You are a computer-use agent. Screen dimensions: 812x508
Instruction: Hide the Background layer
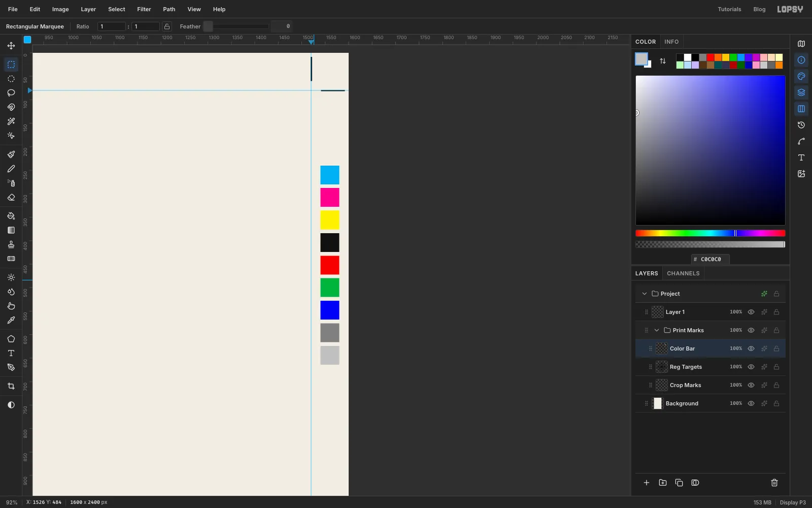pos(751,403)
